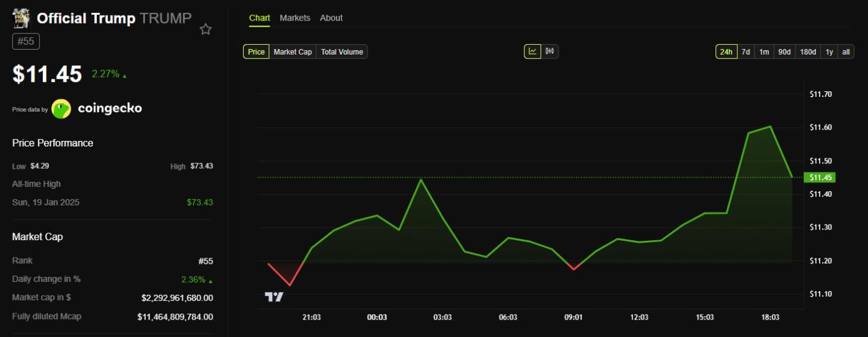Screen dimensions: 868x337
Task: Set chart range to 7d
Action: 746,52
